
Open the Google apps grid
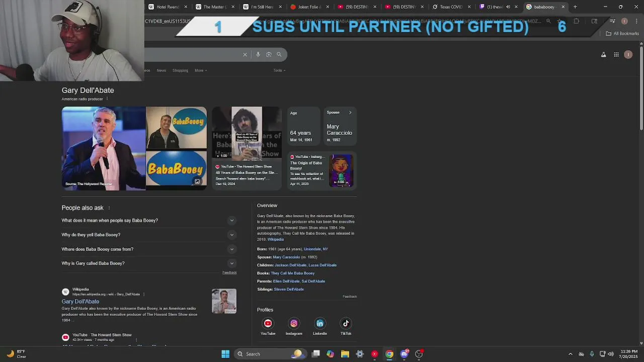point(616,54)
